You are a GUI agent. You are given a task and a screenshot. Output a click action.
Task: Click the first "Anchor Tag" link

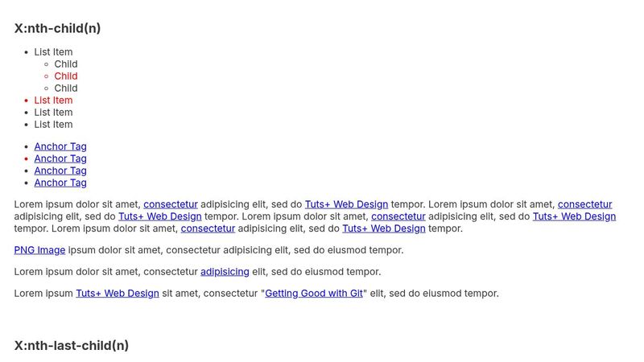pos(60,146)
